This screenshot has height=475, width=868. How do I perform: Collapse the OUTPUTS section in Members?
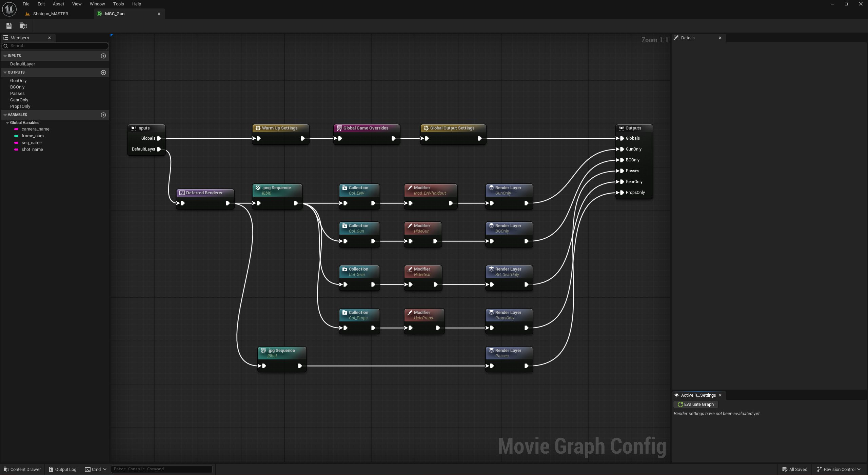pos(5,72)
